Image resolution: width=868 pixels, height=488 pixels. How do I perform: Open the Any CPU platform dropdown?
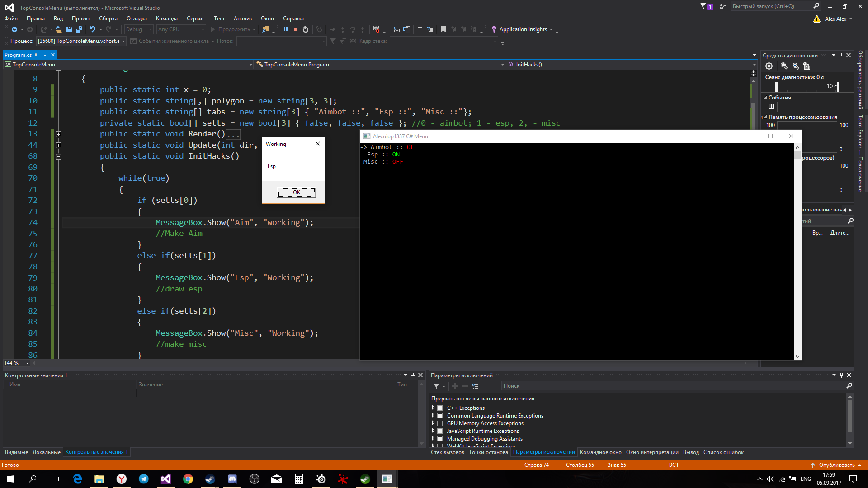(x=181, y=29)
